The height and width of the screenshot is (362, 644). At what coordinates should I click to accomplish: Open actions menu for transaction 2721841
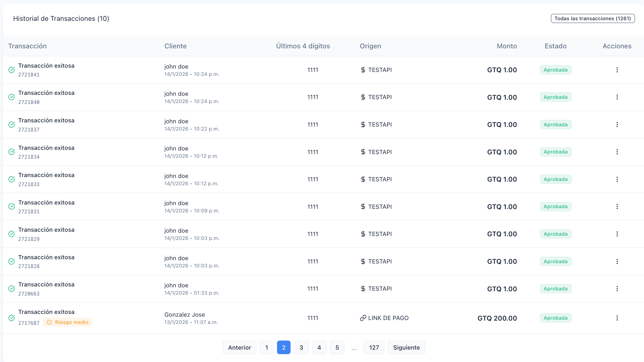point(617,70)
